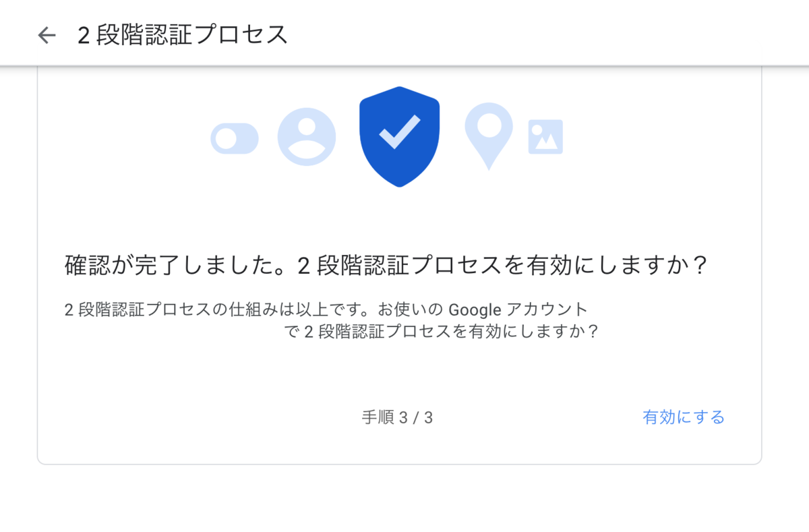Click the toggle switch illustration icon

pos(235,139)
